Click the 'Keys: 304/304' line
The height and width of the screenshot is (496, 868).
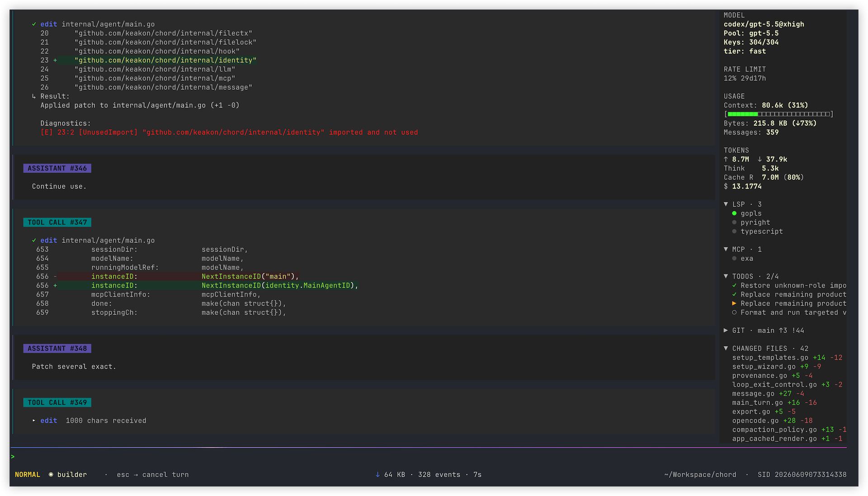pyautogui.click(x=751, y=42)
